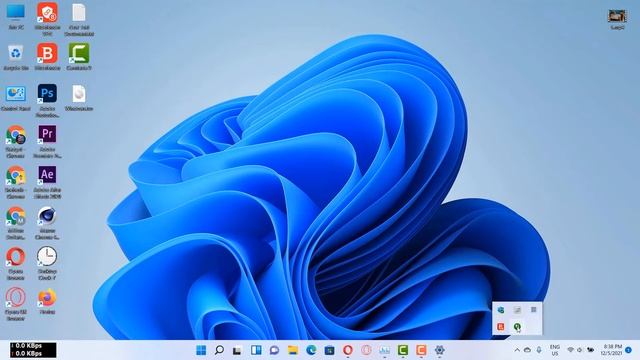Open quick settings via the Wi-Fi icon

[571, 350]
